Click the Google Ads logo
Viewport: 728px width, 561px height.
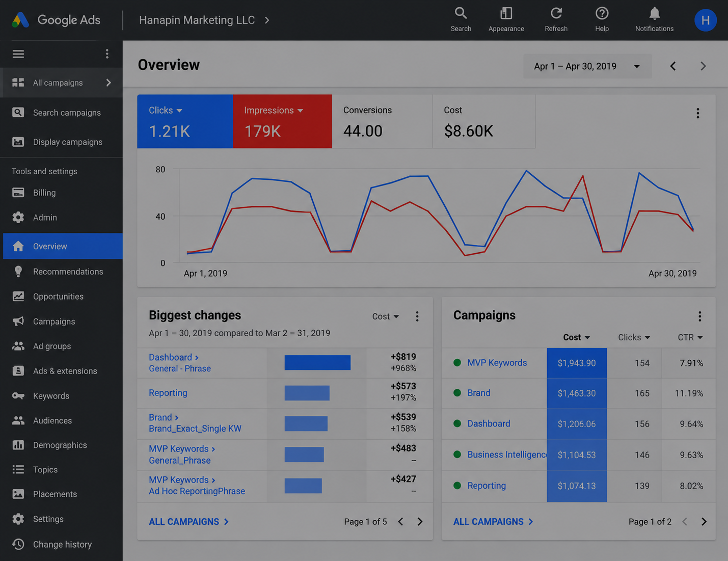56,20
